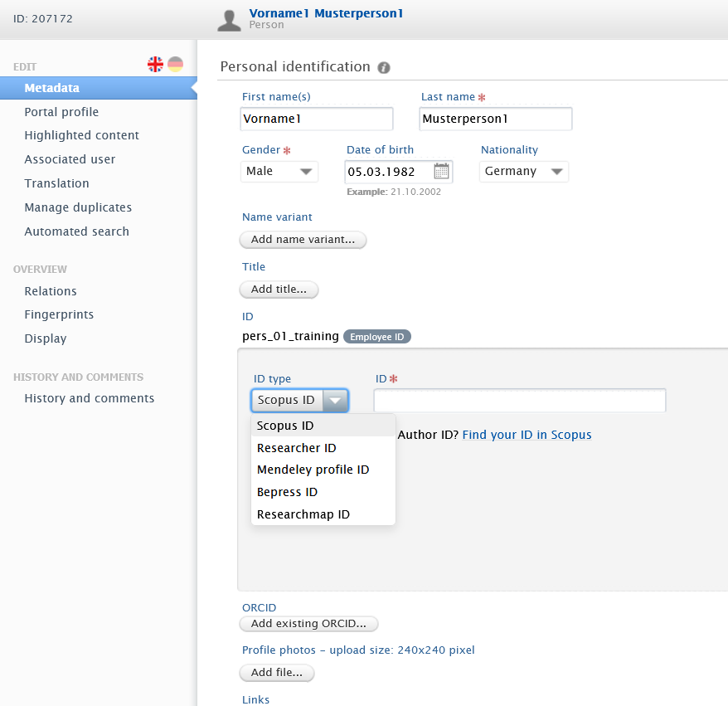
Task: Expand the Nationality dropdown
Action: [x=523, y=172]
